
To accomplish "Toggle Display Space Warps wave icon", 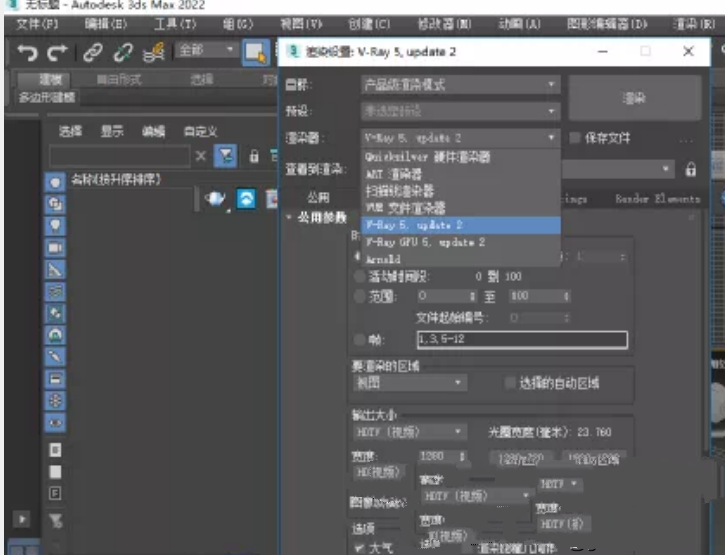I will [55, 291].
